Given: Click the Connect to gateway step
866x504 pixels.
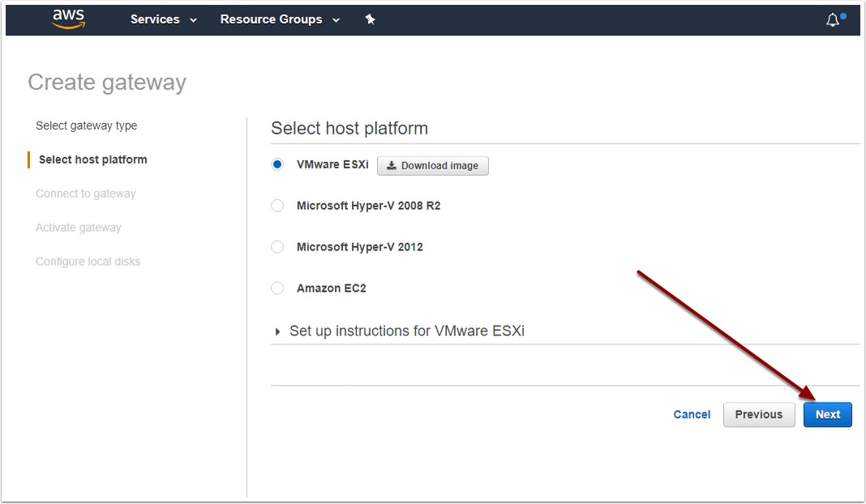Looking at the screenshot, I should coord(86,194).
